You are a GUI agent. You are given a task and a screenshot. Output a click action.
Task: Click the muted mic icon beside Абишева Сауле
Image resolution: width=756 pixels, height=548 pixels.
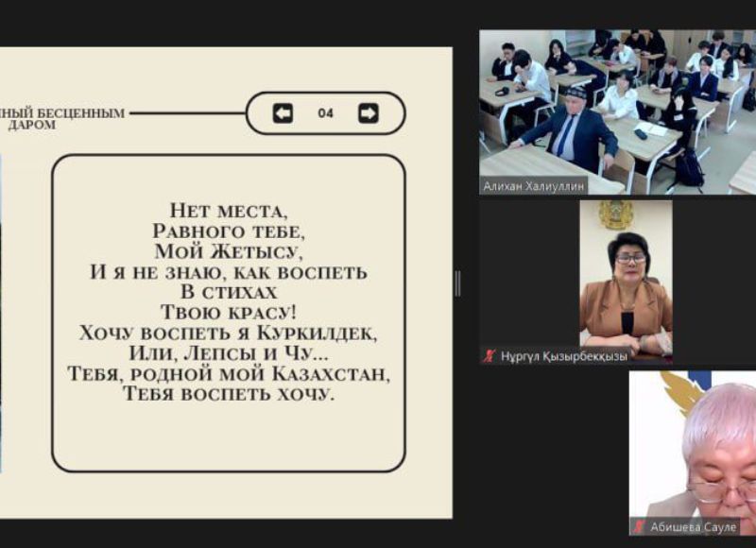(x=640, y=527)
